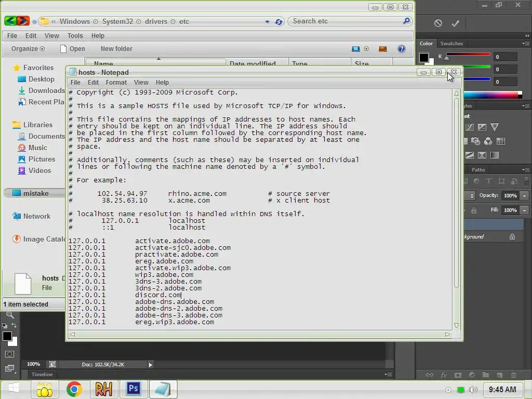Open the Tools menu in Explorer
The height and width of the screenshot is (399, 532).
tap(75, 36)
